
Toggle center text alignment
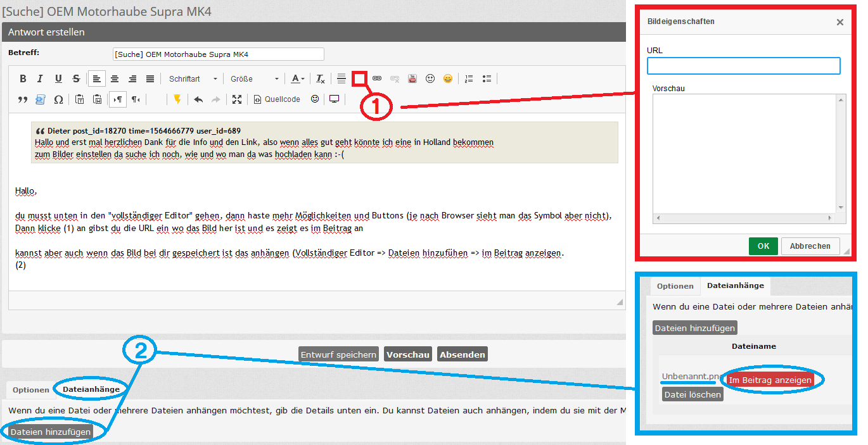click(115, 79)
